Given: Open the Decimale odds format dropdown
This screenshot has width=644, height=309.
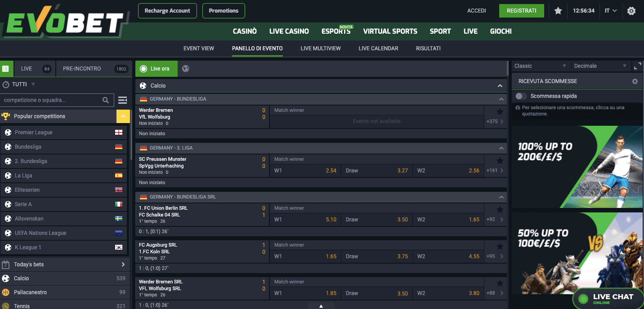Looking at the screenshot, I should tap(600, 66).
